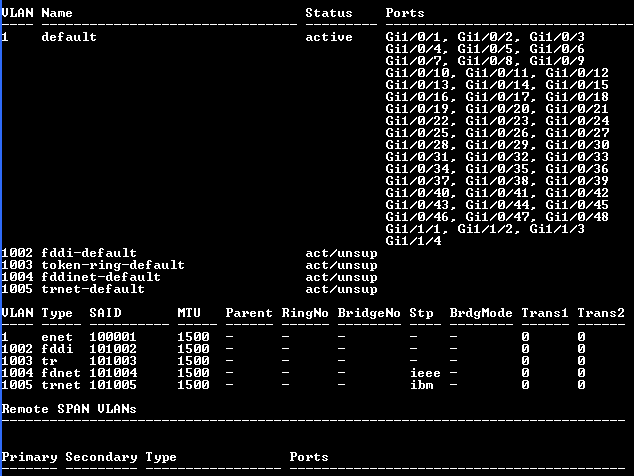Viewport: 634px width, 476px height.
Task: Select the 'active' status text
Action: (329, 37)
